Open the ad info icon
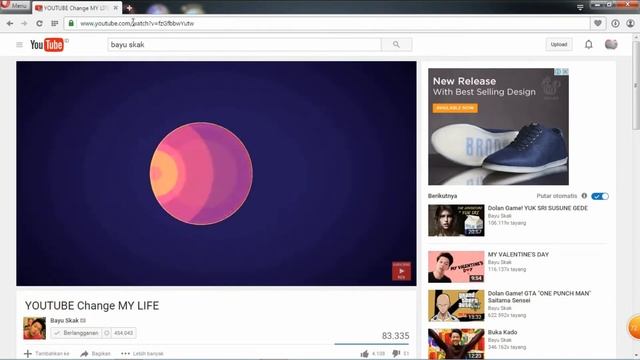 [x=558, y=71]
